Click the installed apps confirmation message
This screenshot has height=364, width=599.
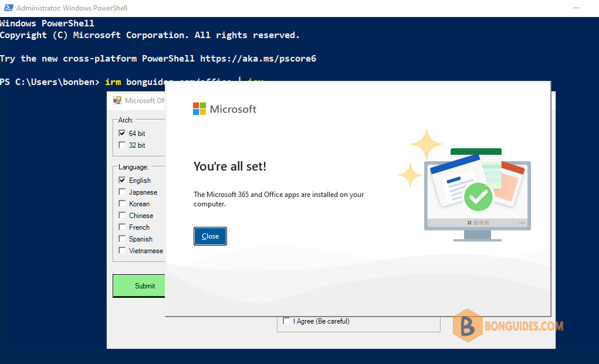[x=279, y=199]
